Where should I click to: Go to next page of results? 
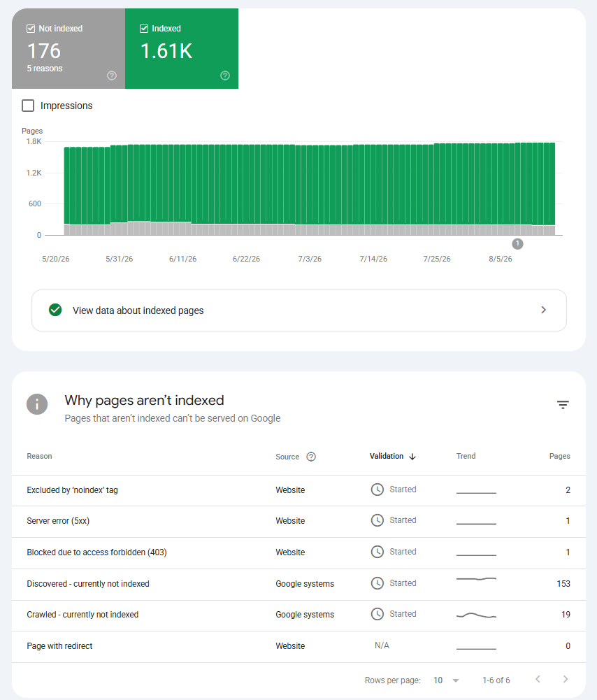click(566, 679)
